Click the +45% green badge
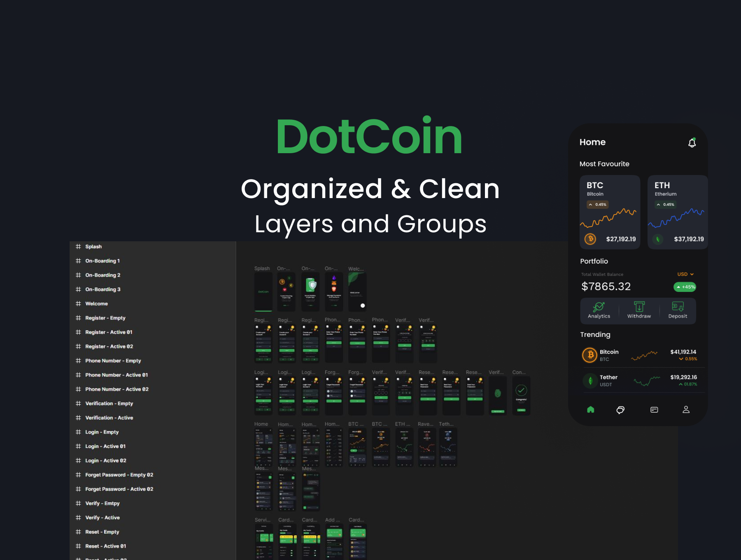Image resolution: width=741 pixels, height=560 pixels. pyautogui.click(x=685, y=287)
